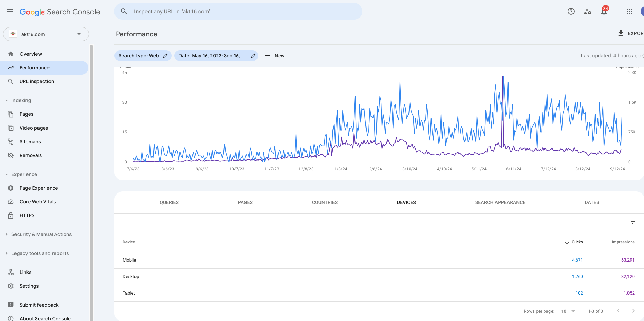Select the Mobile device row
Screen dimensions: 644x321
pyautogui.click(x=379, y=260)
